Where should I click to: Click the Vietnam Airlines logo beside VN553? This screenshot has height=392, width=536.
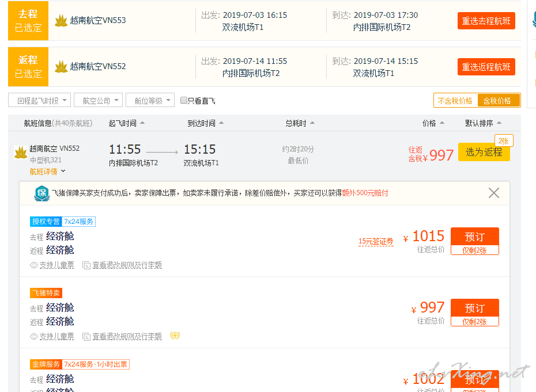coord(61,21)
